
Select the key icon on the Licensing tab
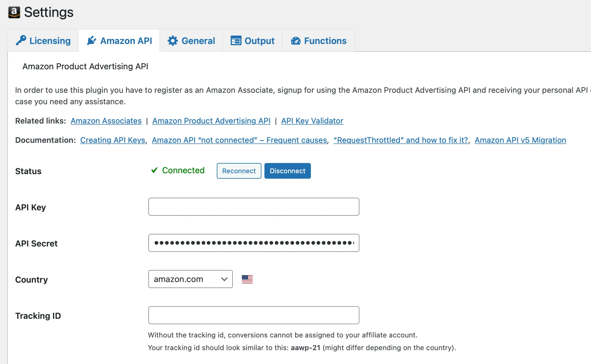pyautogui.click(x=21, y=40)
